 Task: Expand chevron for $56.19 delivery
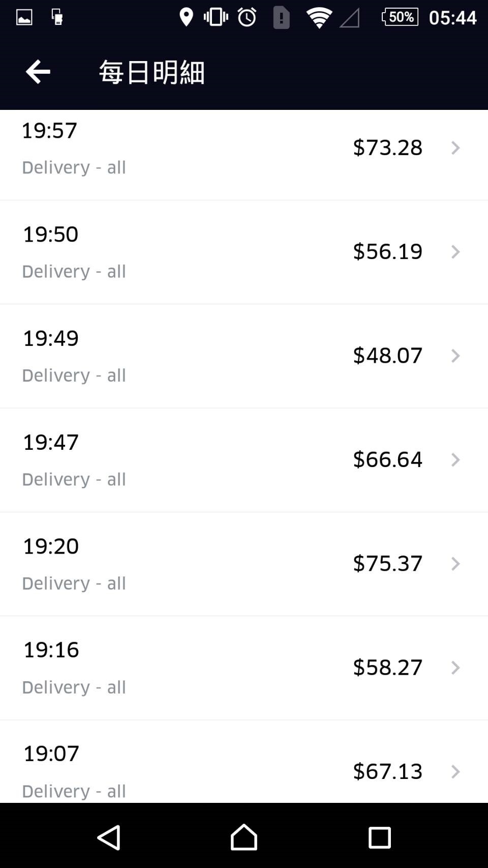pos(455,252)
